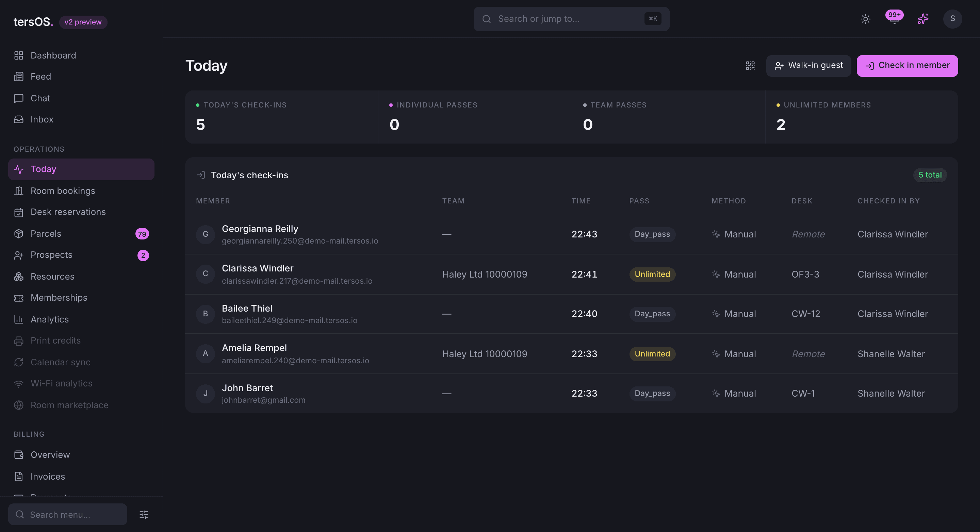Viewport: 980px width, 532px height.
Task: Click Day_pass badge in Bailee Thiel's row
Action: tap(652, 314)
